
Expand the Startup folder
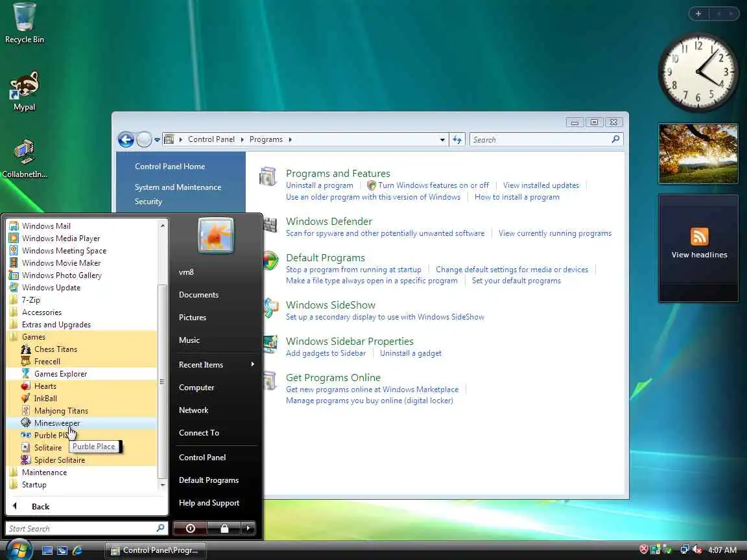tap(34, 485)
